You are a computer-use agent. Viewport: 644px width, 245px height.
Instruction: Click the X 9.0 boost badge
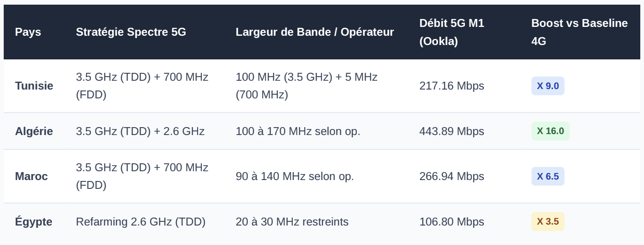pos(548,86)
